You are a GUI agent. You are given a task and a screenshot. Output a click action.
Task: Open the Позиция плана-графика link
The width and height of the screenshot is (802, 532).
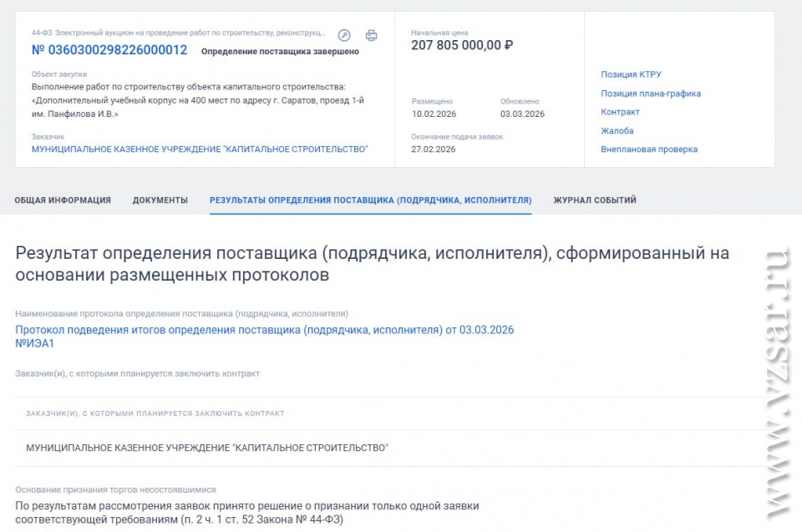pyautogui.click(x=651, y=94)
